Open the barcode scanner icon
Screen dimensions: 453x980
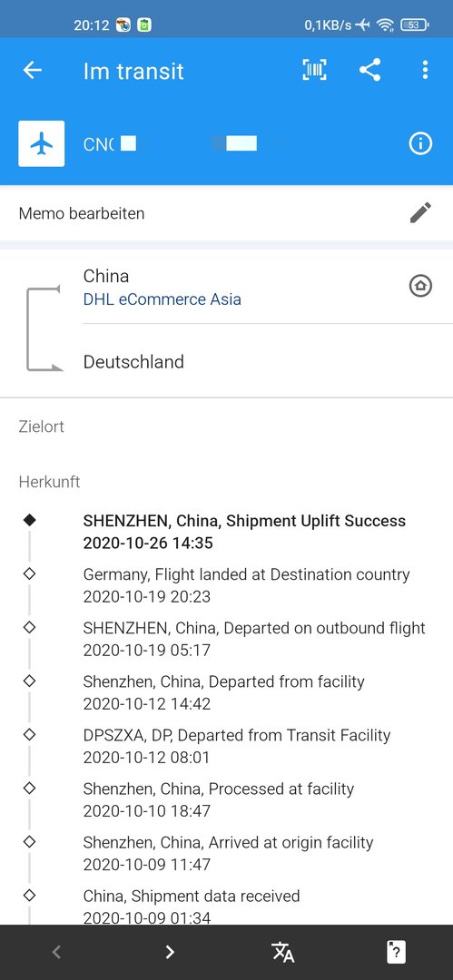(315, 70)
